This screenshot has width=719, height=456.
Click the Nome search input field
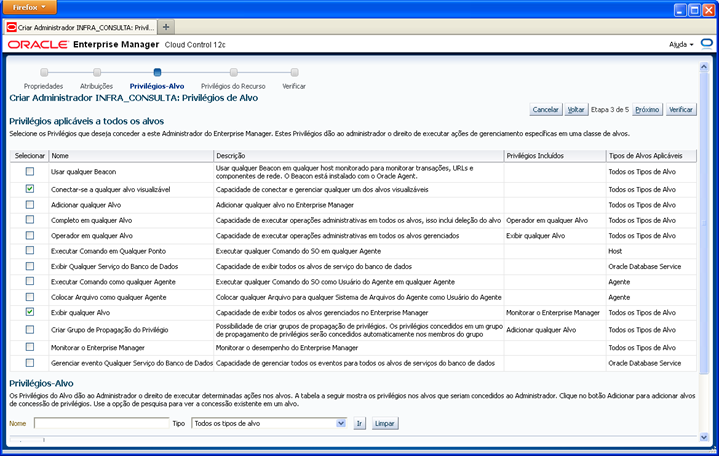102,423
